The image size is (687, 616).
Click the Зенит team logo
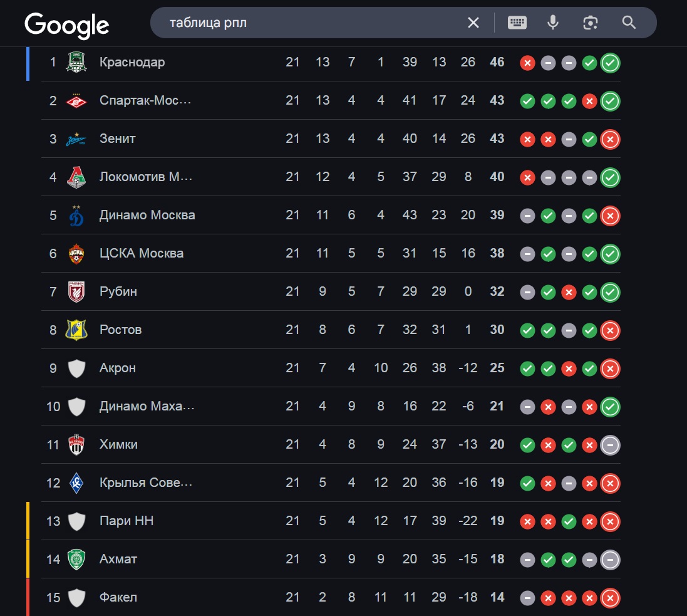pos(76,139)
